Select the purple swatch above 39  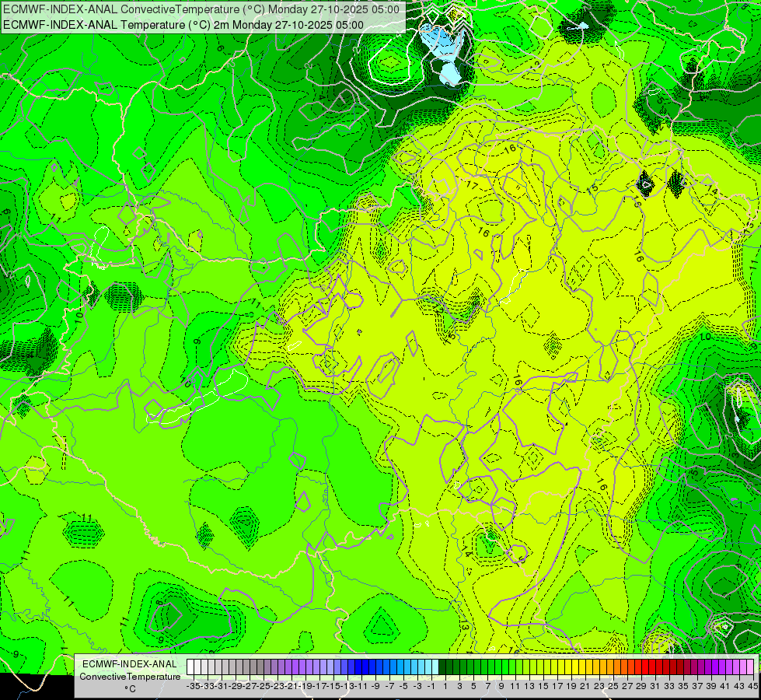[708, 667]
